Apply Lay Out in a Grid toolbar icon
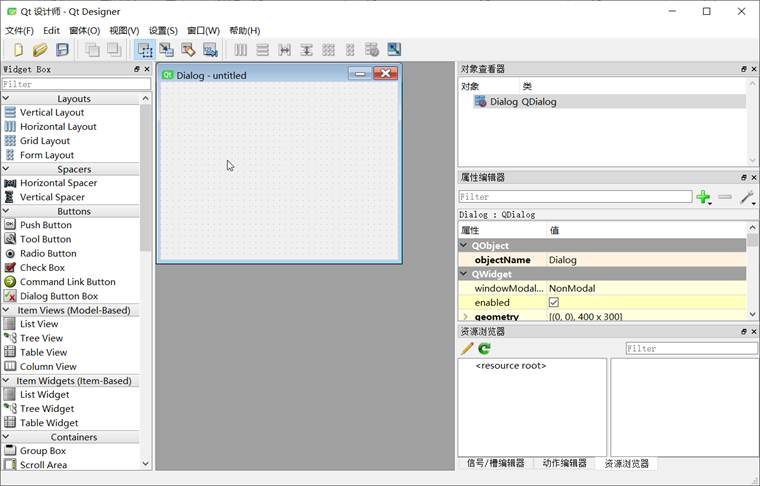760x486 pixels. point(328,49)
